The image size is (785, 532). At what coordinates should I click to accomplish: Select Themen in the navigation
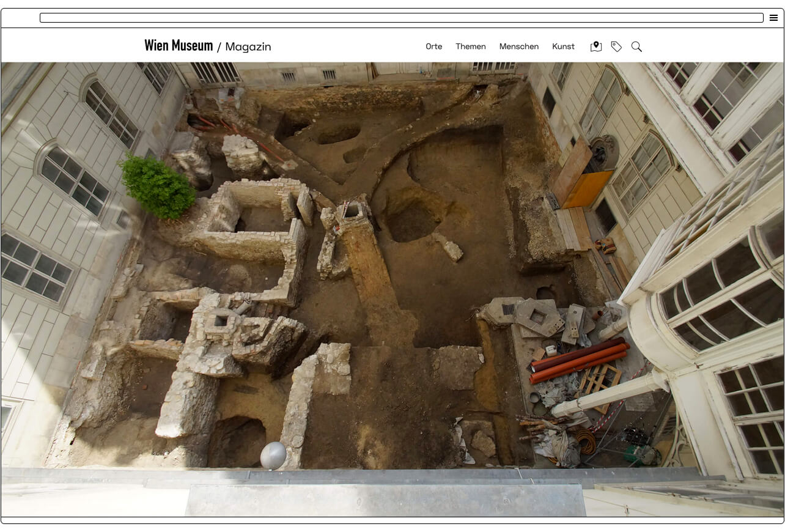(471, 46)
